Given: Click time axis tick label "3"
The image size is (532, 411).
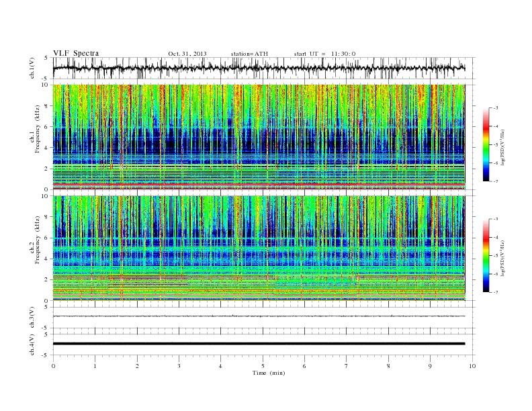Looking at the screenshot, I should click(179, 366).
